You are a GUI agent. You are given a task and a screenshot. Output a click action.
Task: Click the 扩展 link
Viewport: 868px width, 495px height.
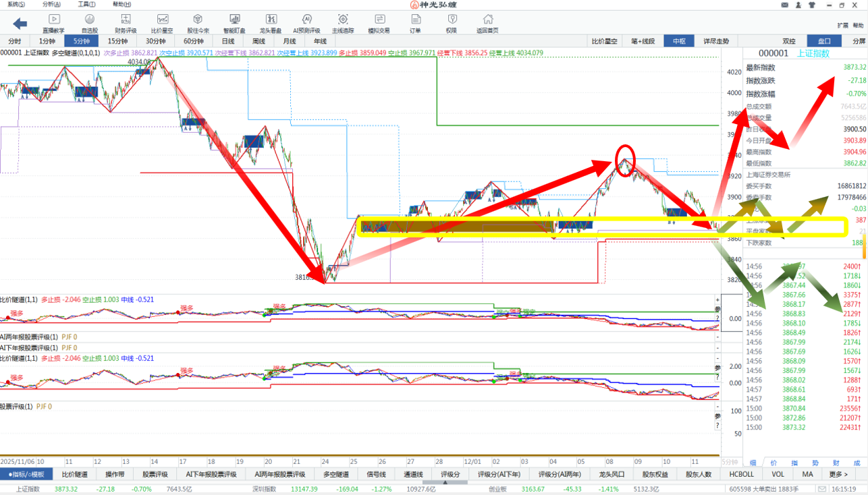coord(842,25)
